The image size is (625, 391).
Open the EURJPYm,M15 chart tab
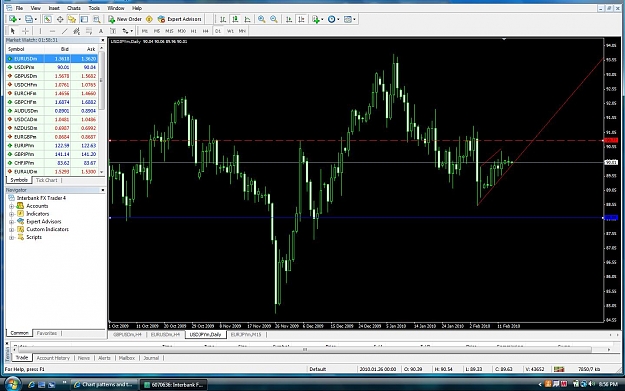point(246,335)
